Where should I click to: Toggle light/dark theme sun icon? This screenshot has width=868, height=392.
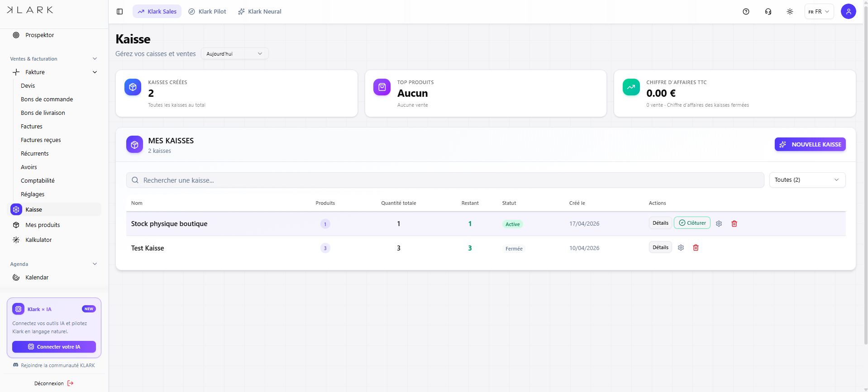coord(790,12)
